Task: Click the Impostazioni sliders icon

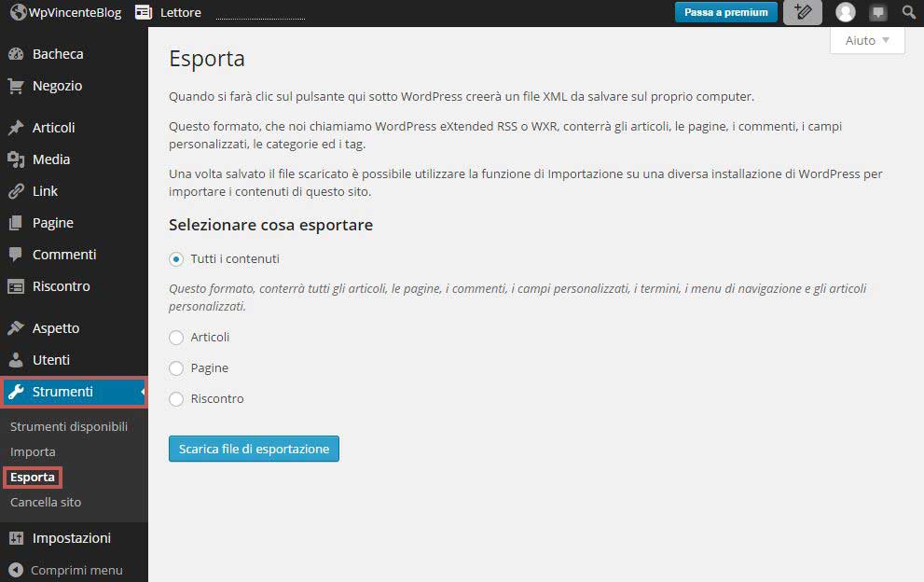Action: [16, 538]
